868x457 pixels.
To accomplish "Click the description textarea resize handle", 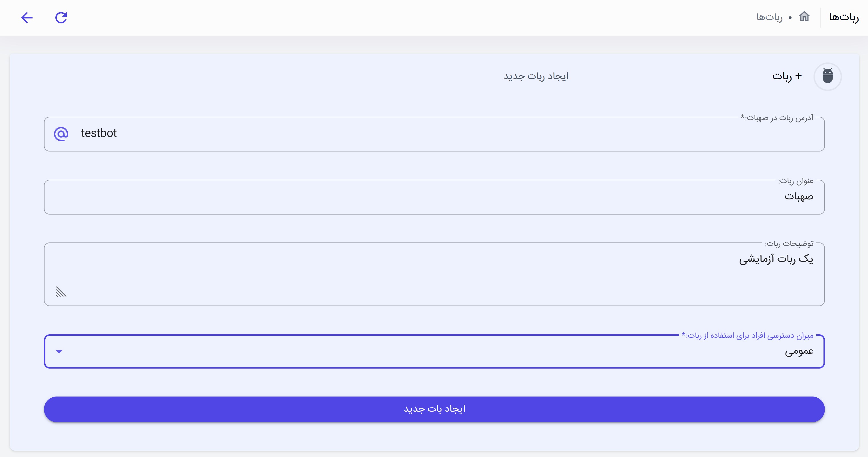I will 61,292.
